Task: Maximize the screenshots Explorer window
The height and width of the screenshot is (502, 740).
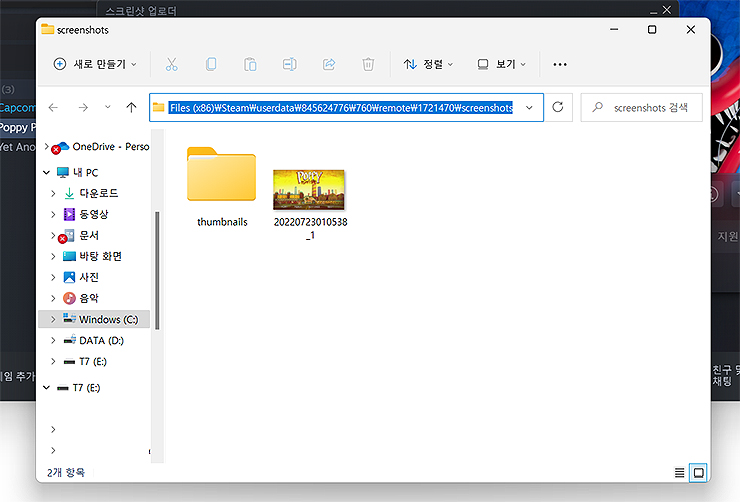Action: tap(652, 29)
